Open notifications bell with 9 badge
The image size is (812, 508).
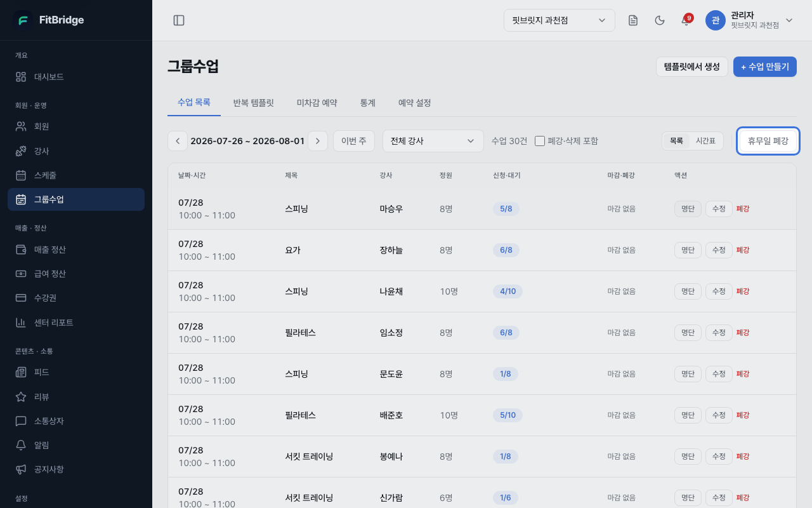[x=686, y=20]
